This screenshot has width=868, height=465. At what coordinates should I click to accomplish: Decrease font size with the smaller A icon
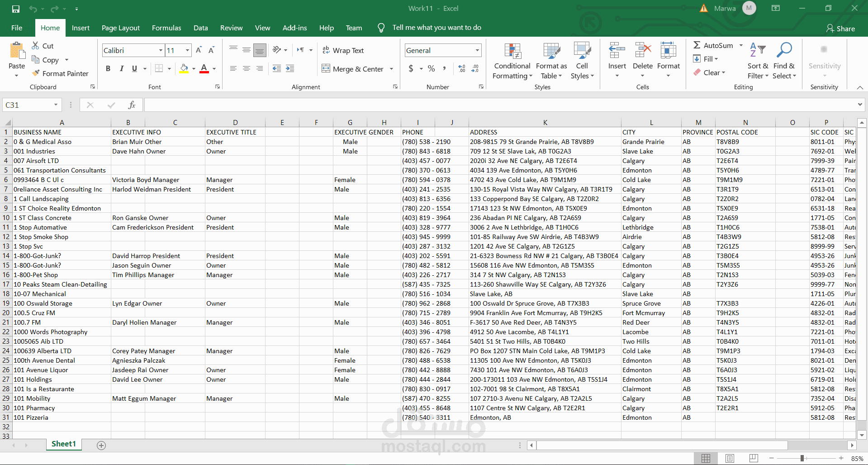click(x=211, y=50)
